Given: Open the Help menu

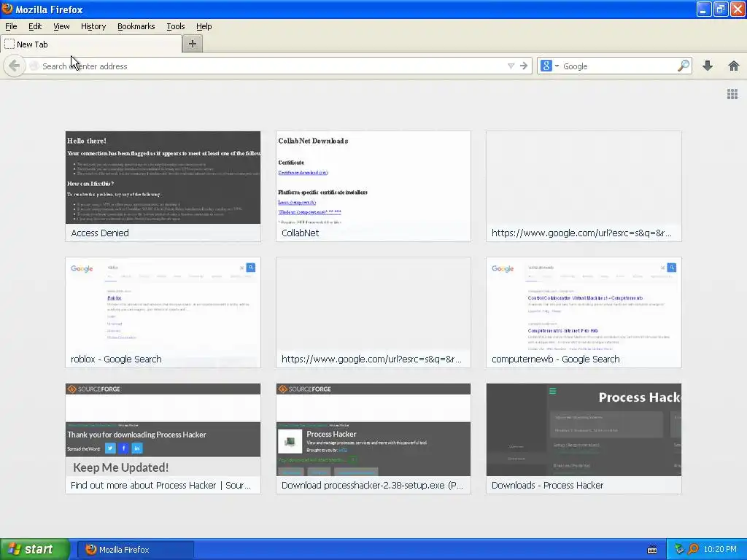Looking at the screenshot, I should (204, 26).
